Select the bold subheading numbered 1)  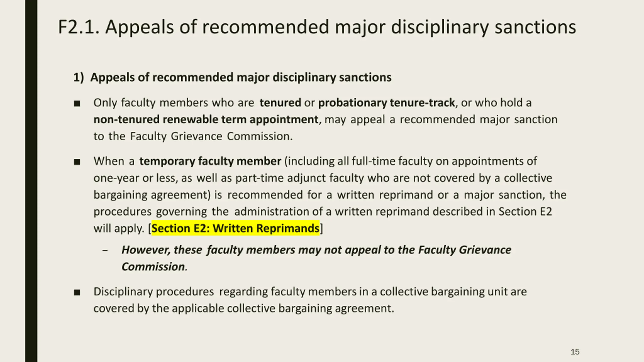point(232,77)
